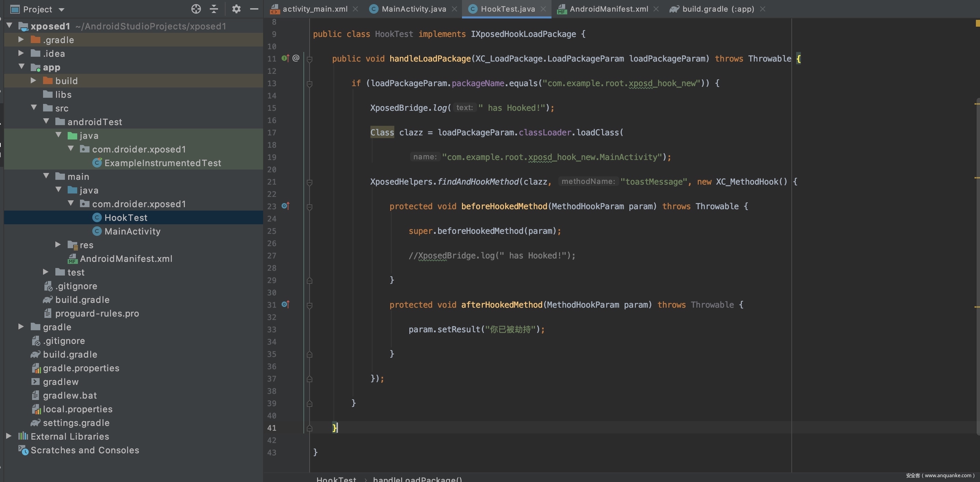Collapse the androidTest folder
This screenshot has width=980, height=482.
point(46,121)
